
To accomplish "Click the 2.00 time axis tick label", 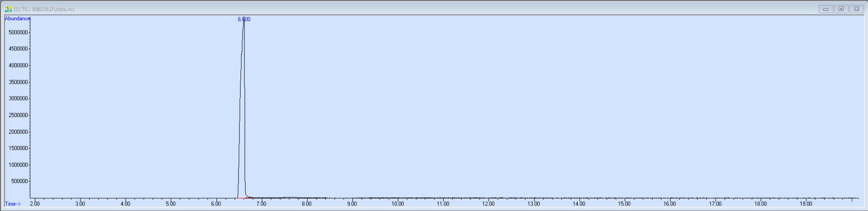I will [35, 204].
